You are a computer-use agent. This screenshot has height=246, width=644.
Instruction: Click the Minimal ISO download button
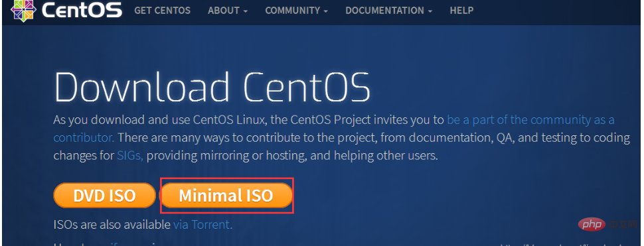(x=226, y=196)
